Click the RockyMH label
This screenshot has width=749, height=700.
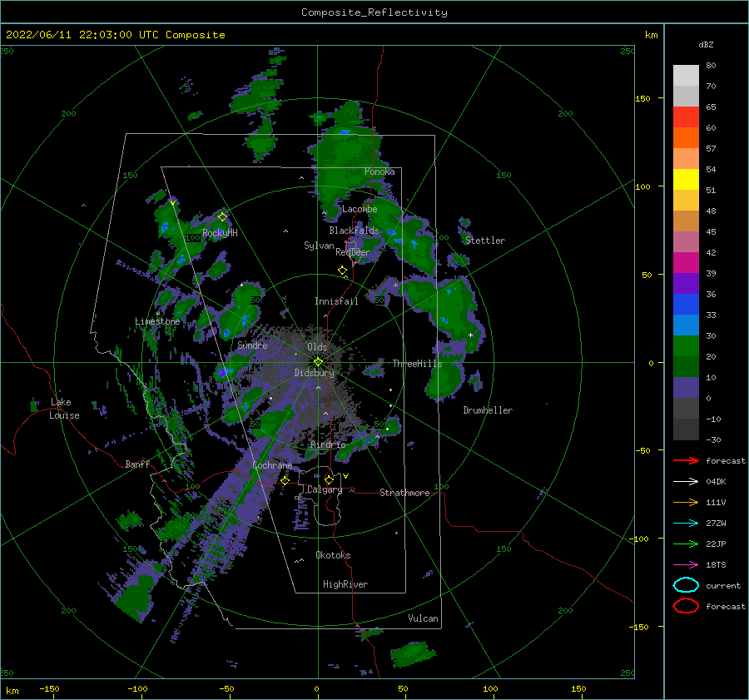tap(220, 233)
